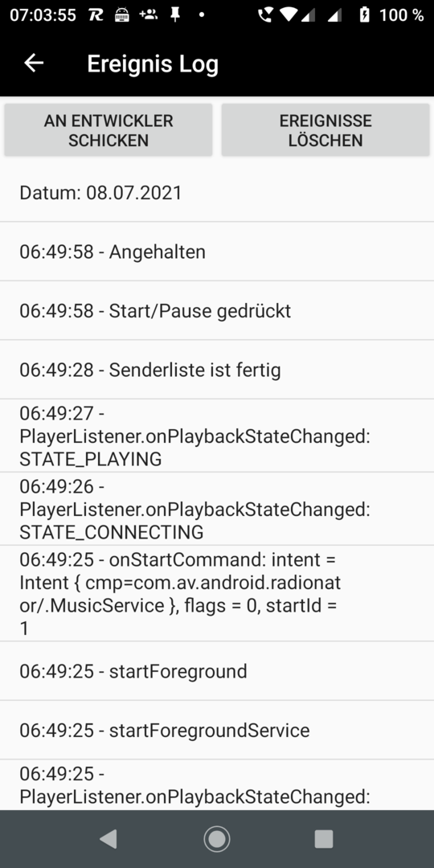Select the Datum 08.07.2021 entry
434x868 pixels.
coord(217,193)
